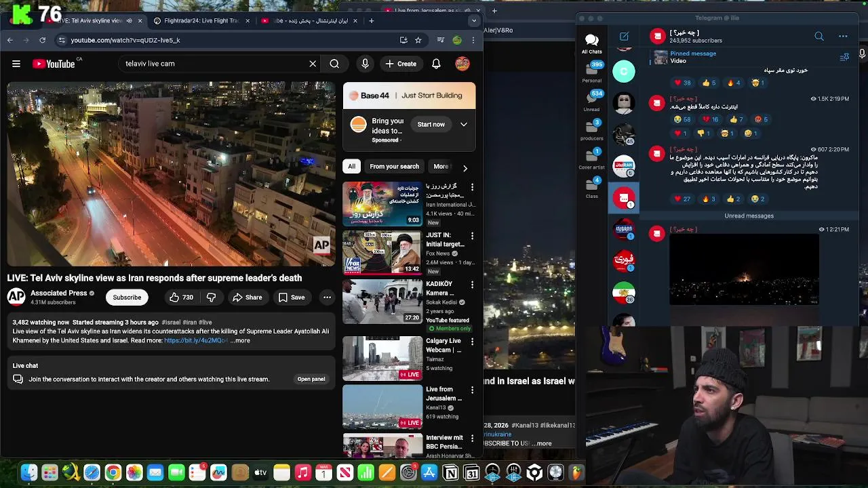Open Telegram Unread folder

(x=591, y=102)
